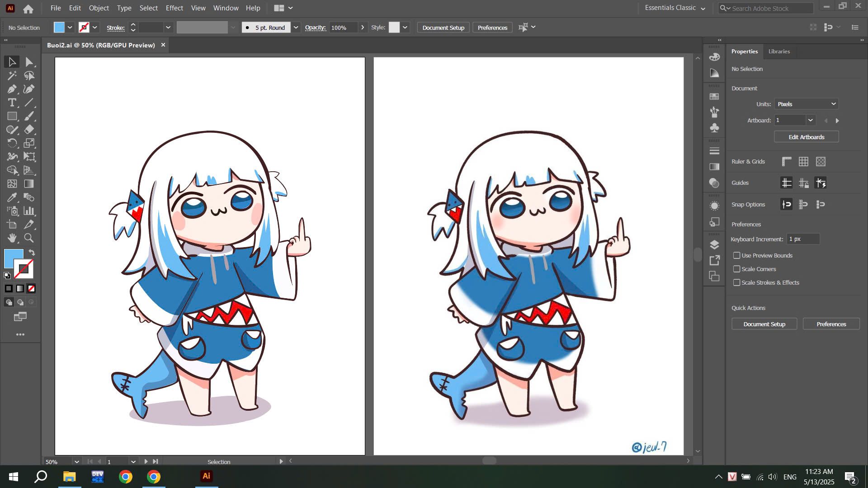Select the Zoom tool
Viewport: 868px width, 488px height.
tap(29, 238)
